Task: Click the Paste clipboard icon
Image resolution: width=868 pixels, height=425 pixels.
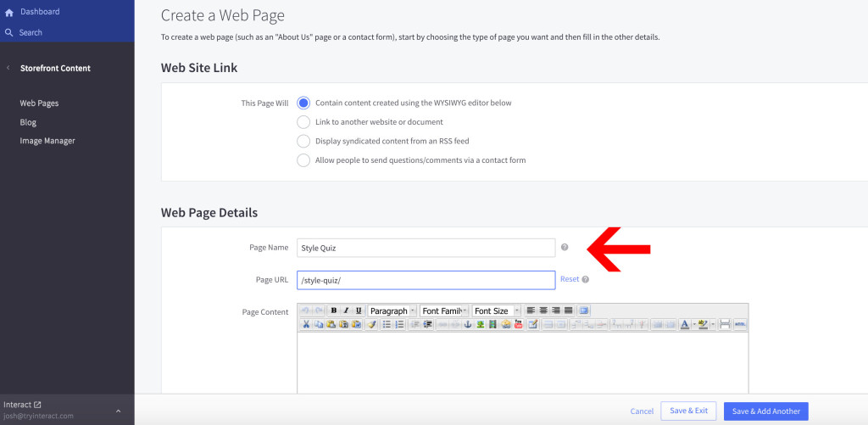Action: click(x=331, y=325)
